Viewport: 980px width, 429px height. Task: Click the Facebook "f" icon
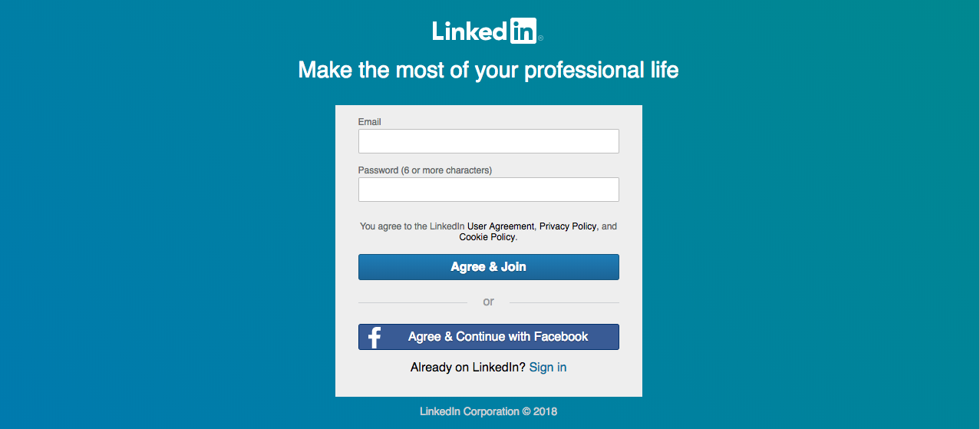coord(375,337)
